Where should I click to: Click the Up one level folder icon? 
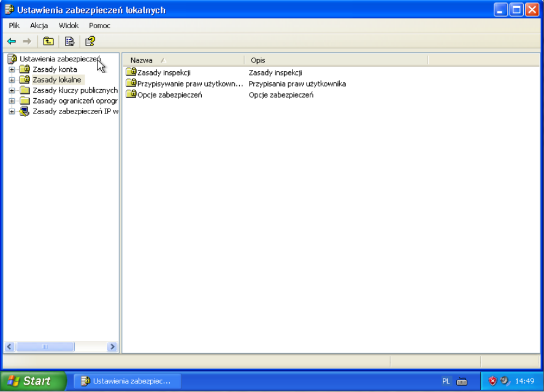[x=48, y=42]
